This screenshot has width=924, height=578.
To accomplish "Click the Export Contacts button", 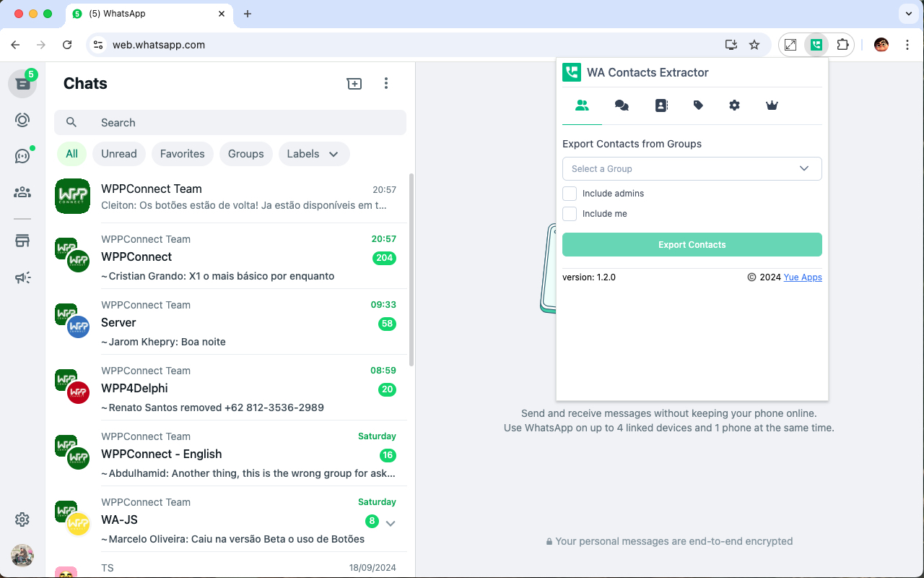I will pos(692,245).
